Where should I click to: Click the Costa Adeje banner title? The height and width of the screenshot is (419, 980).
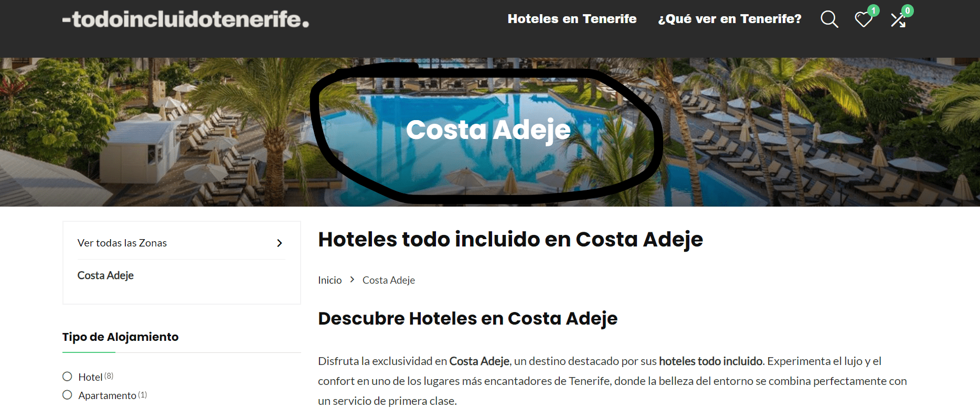[488, 130]
